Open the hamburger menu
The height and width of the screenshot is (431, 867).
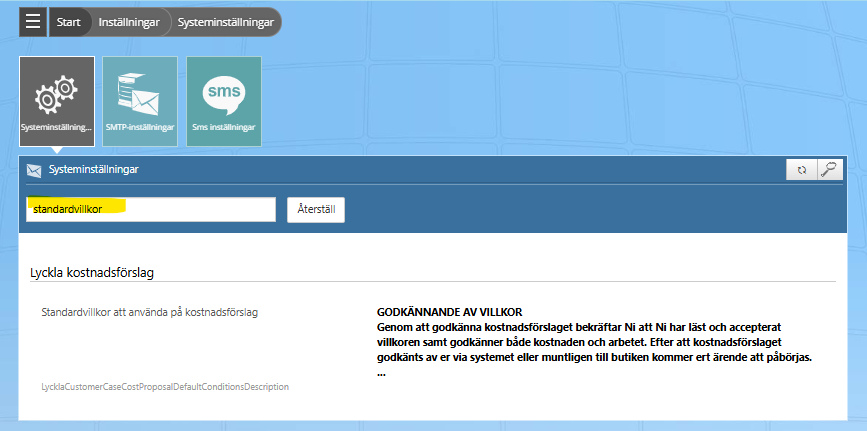[x=33, y=22]
